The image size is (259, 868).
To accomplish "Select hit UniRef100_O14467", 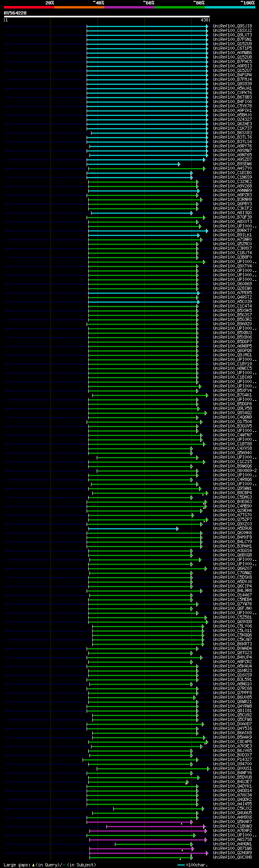I will coord(232,595).
